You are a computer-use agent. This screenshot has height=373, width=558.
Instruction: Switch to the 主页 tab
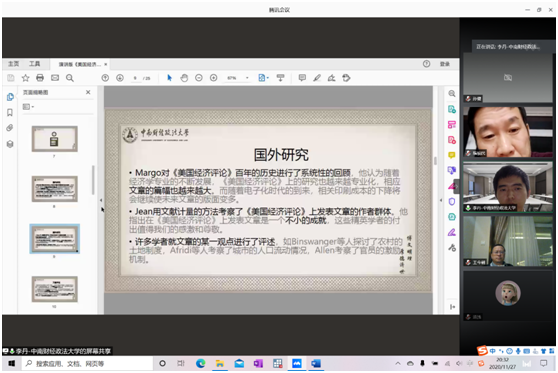(14, 64)
